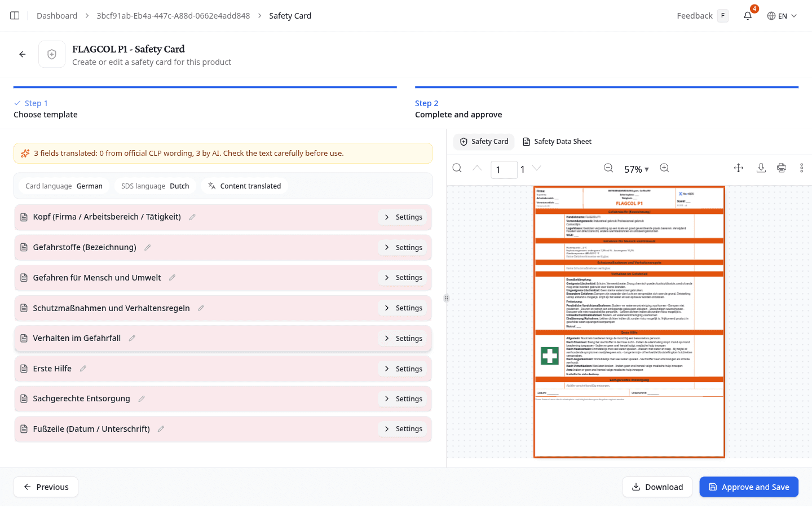Image resolution: width=812 pixels, height=508 pixels.
Task: Click pencil icon beside Schutzmaßnahmen und Verhaltensregeln
Action: 201,308
